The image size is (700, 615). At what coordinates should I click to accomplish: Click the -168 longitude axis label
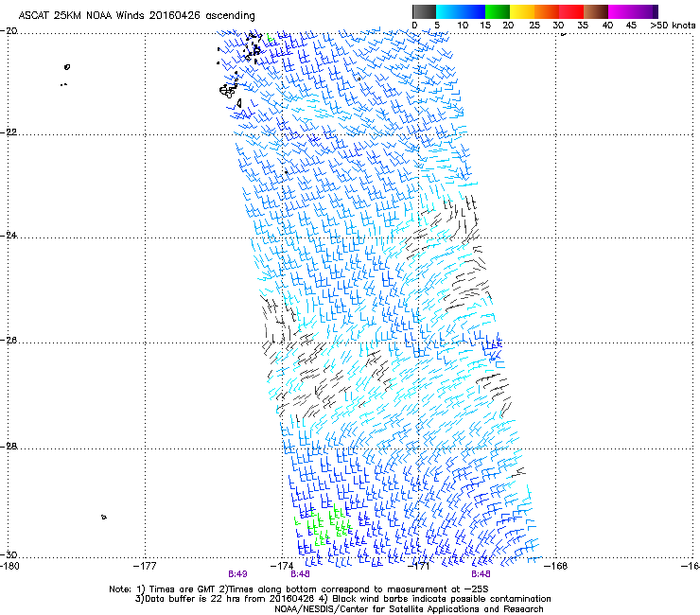[x=556, y=566]
